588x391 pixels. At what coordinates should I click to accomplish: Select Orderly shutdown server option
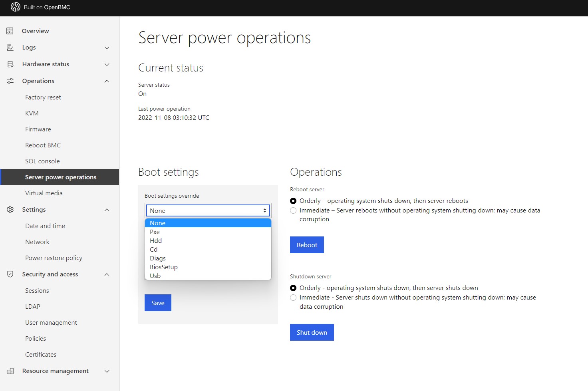coord(293,288)
